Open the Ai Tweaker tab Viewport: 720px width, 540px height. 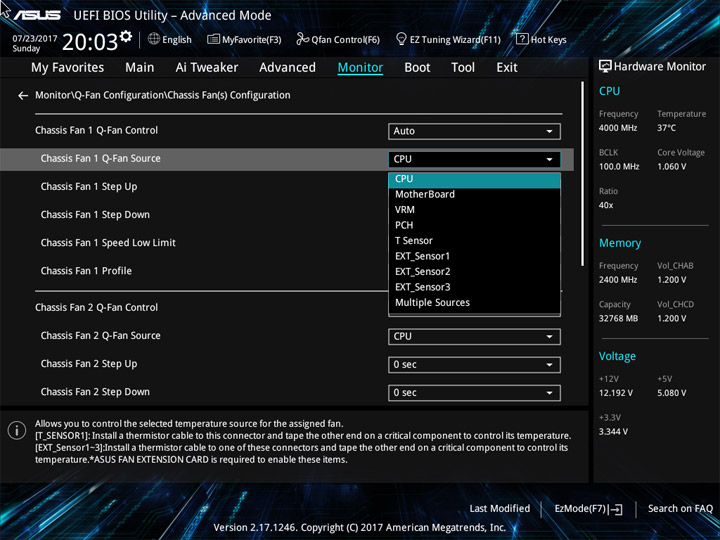point(207,68)
